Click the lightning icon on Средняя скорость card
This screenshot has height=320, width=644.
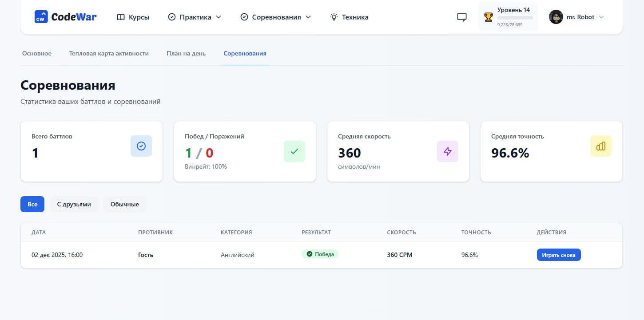coord(447,151)
